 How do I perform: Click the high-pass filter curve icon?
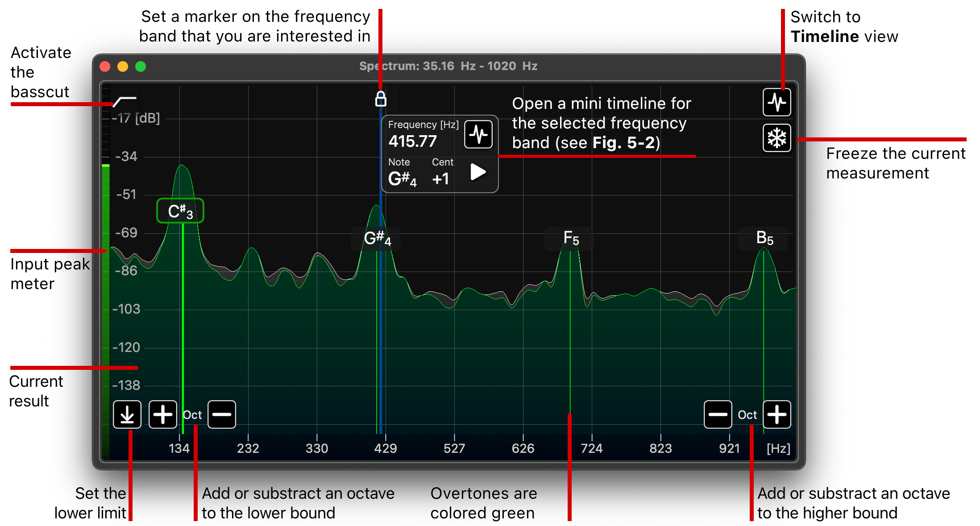point(125,101)
